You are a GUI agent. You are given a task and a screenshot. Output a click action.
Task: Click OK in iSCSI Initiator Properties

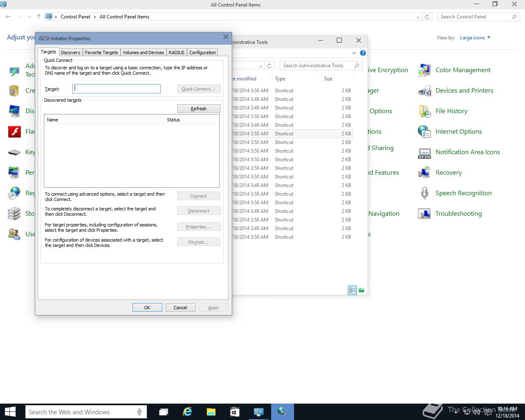click(x=147, y=308)
